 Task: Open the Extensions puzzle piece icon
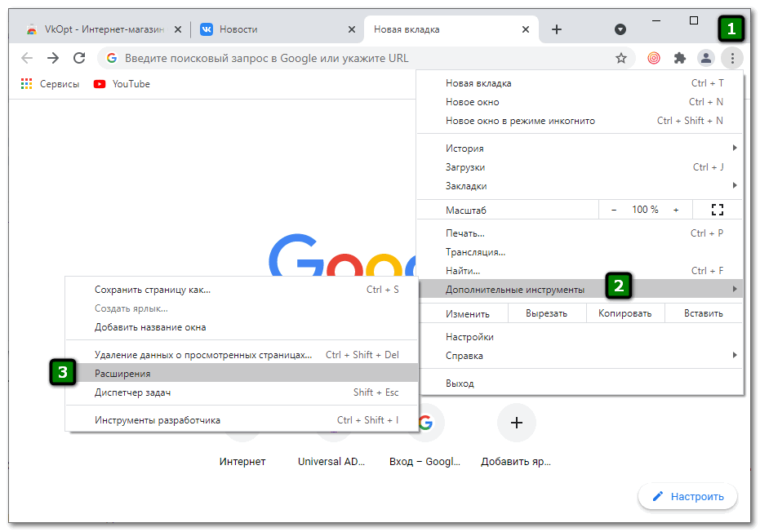[x=680, y=59]
